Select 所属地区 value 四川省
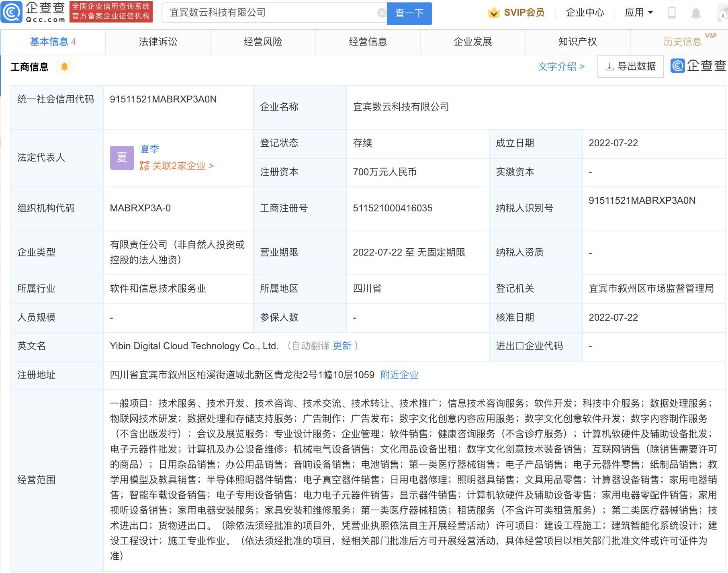 pyautogui.click(x=367, y=289)
